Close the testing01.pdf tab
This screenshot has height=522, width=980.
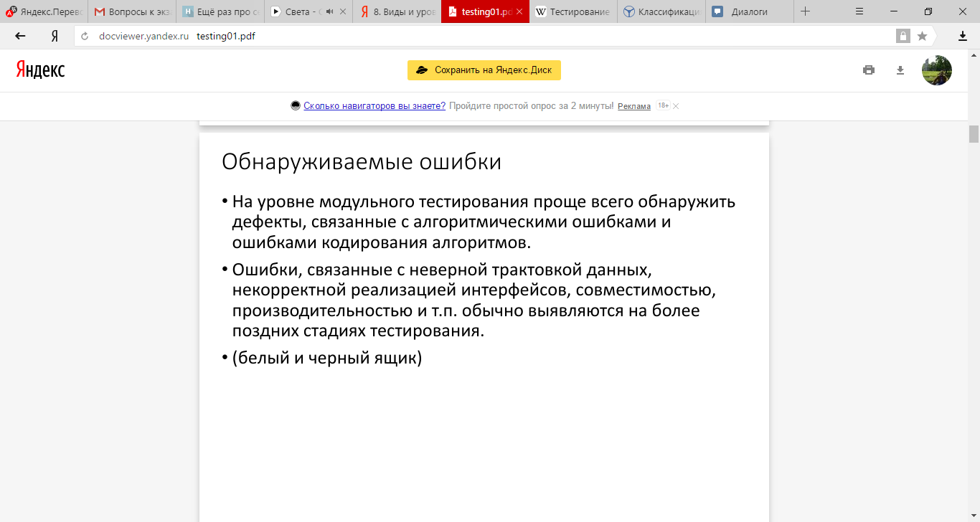[519, 11]
